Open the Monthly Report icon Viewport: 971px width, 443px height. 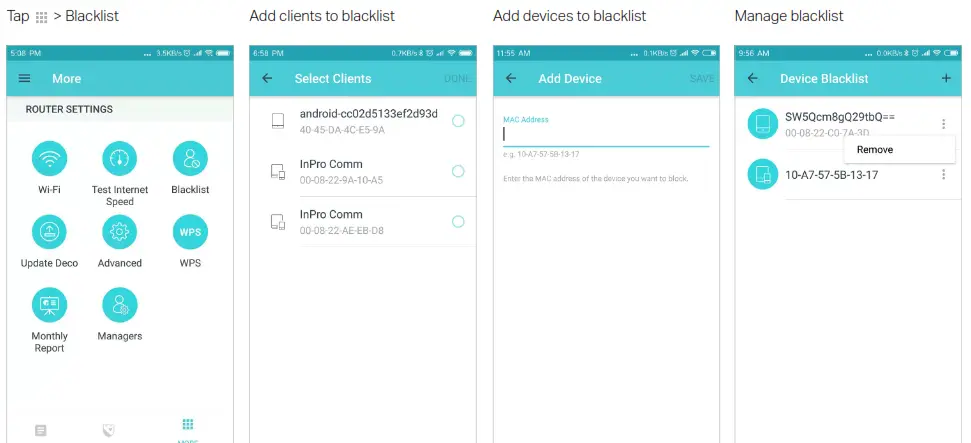49,305
